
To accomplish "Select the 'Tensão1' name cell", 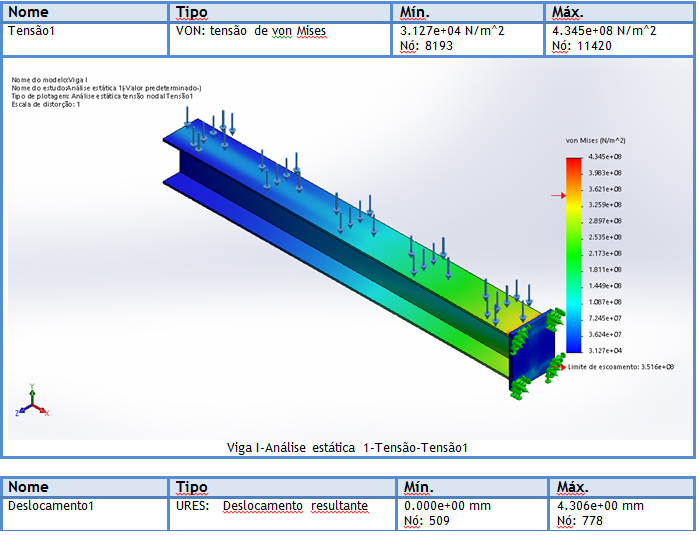I will click(x=32, y=31).
